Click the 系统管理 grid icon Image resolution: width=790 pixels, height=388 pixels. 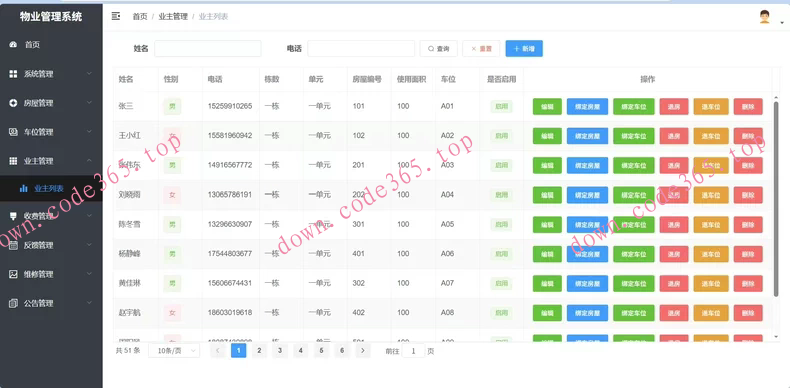point(14,74)
